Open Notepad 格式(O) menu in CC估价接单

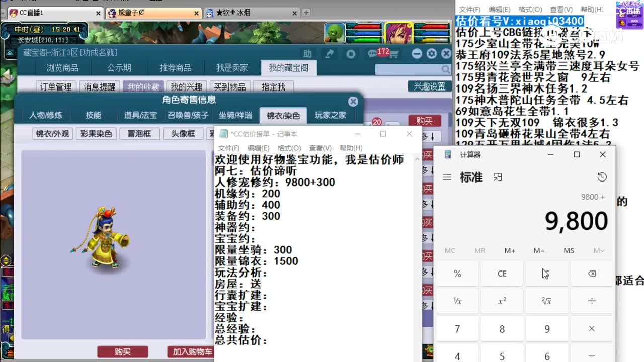[289, 148]
